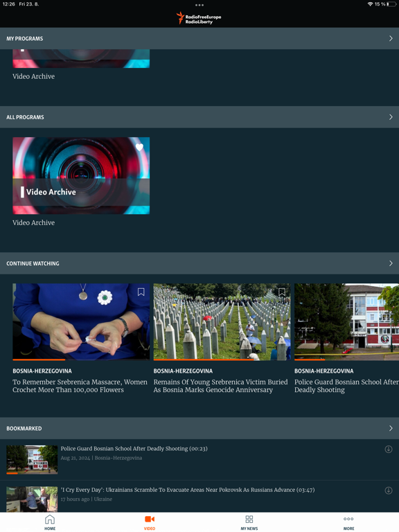The image size is (399, 532).
Task: Expand the My Programs section arrow
Action: [391, 38]
